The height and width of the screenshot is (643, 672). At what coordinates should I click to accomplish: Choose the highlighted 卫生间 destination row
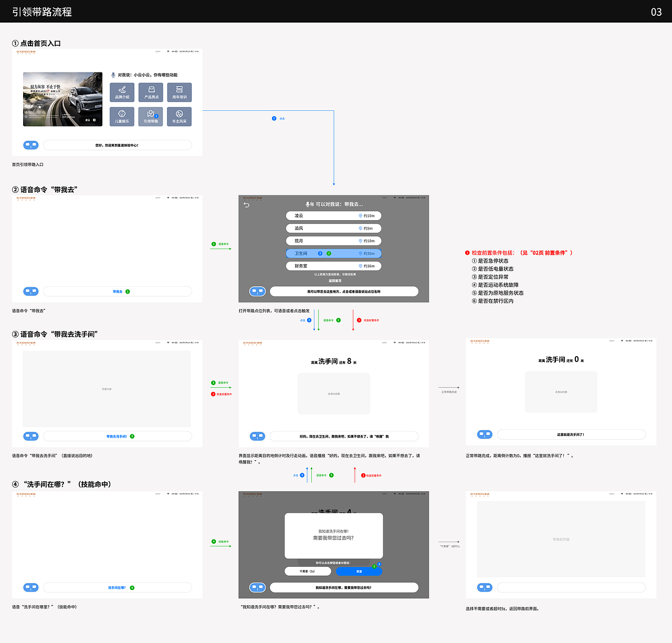tap(334, 254)
